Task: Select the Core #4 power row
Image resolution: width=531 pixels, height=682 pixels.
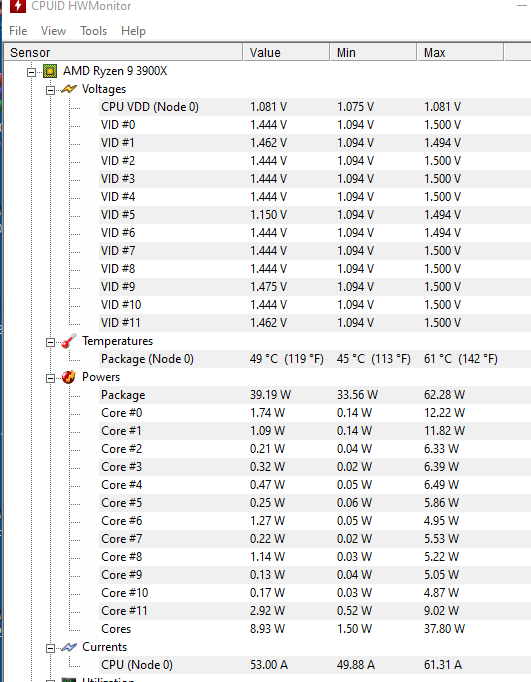Action: pos(315,485)
